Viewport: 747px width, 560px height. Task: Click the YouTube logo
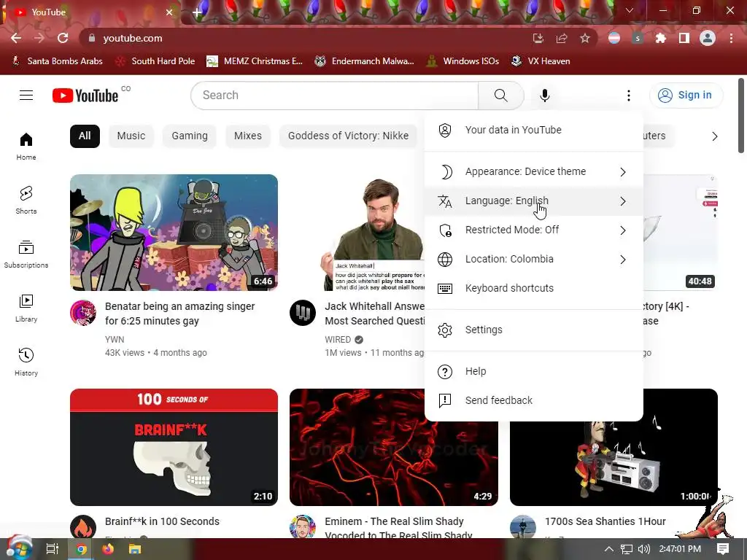tap(85, 96)
